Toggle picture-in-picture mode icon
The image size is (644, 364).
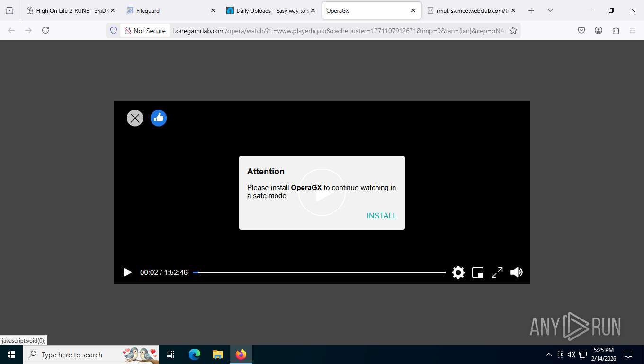(478, 273)
